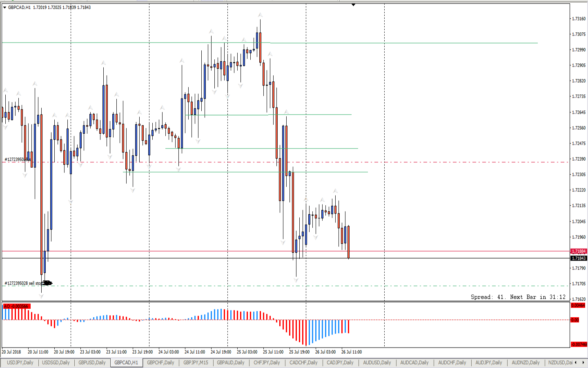Select the GBPUSD,Daily tab

92,363
